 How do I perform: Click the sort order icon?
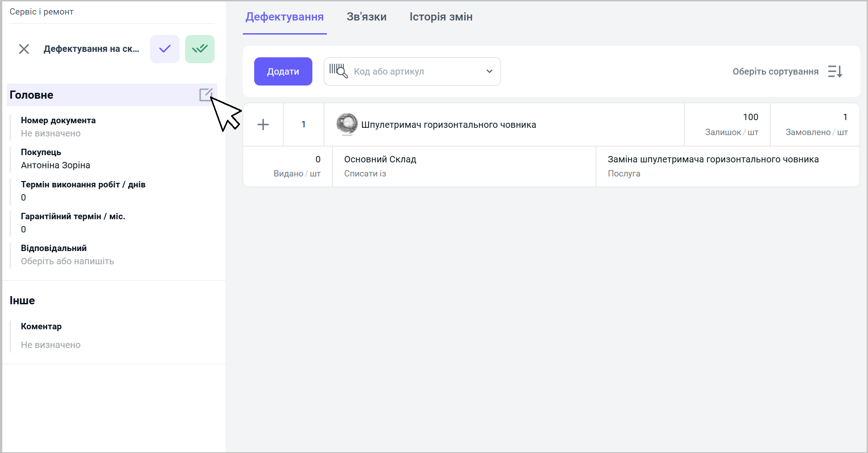(835, 71)
